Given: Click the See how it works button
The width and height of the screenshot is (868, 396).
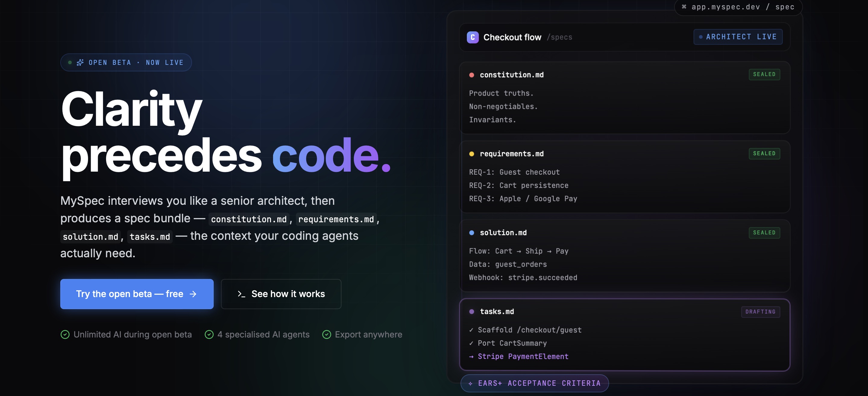Looking at the screenshot, I should point(281,294).
